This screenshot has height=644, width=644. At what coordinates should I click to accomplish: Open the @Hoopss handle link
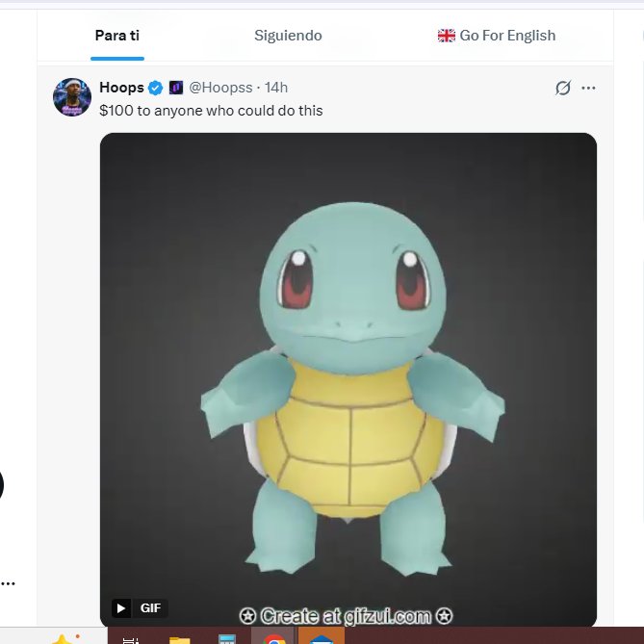(220, 88)
